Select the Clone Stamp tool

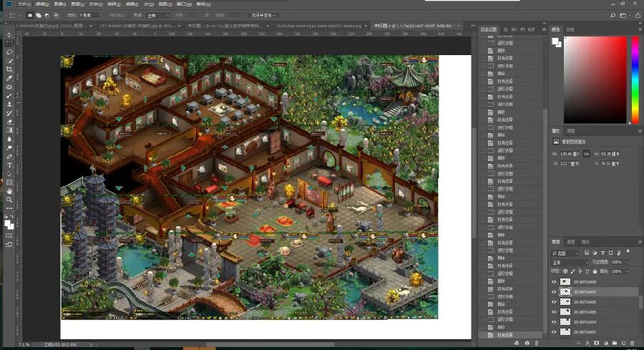point(9,104)
